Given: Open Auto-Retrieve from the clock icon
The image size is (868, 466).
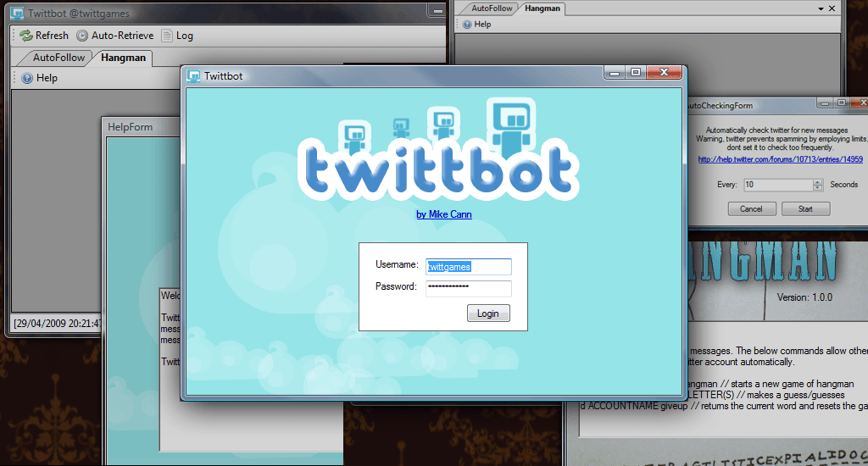Looking at the screenshot, I should [82, 36].
